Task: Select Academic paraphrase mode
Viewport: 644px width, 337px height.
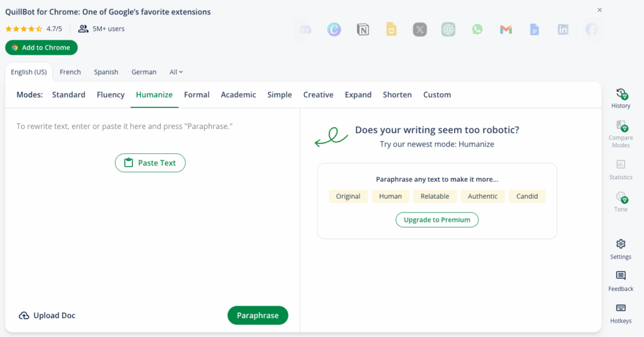Action: click(x=238, y=95)
